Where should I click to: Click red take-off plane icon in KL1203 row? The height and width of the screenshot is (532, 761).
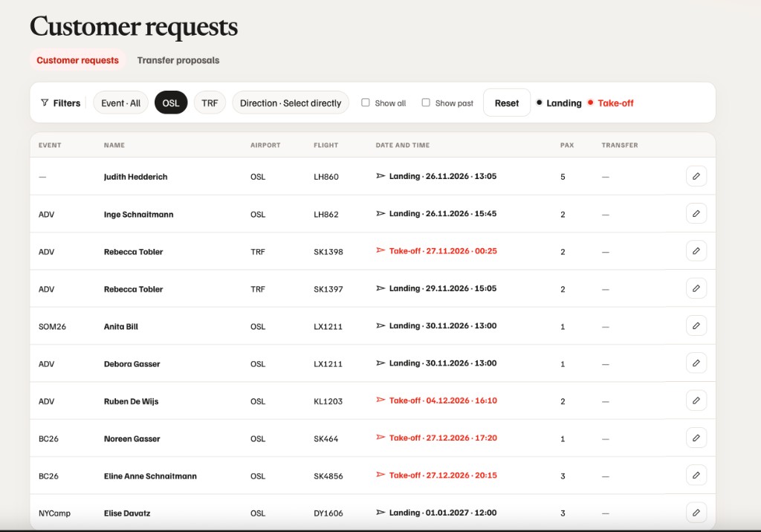click(x=380, y=400)
